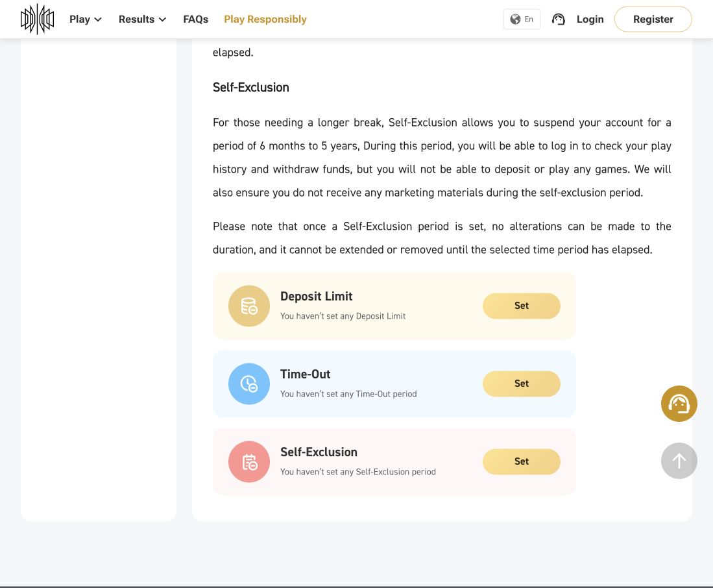The height and width of the screenshot is (588, 713).
Task: Set a Self-Exclusion period
Action: 521,461
